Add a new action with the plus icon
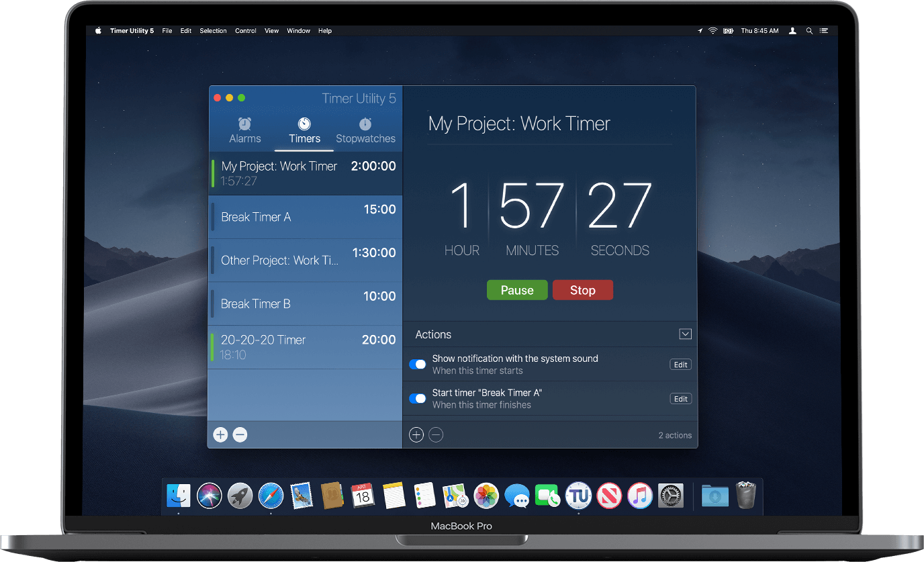This screenshot has height=562, width=924. 416,435
